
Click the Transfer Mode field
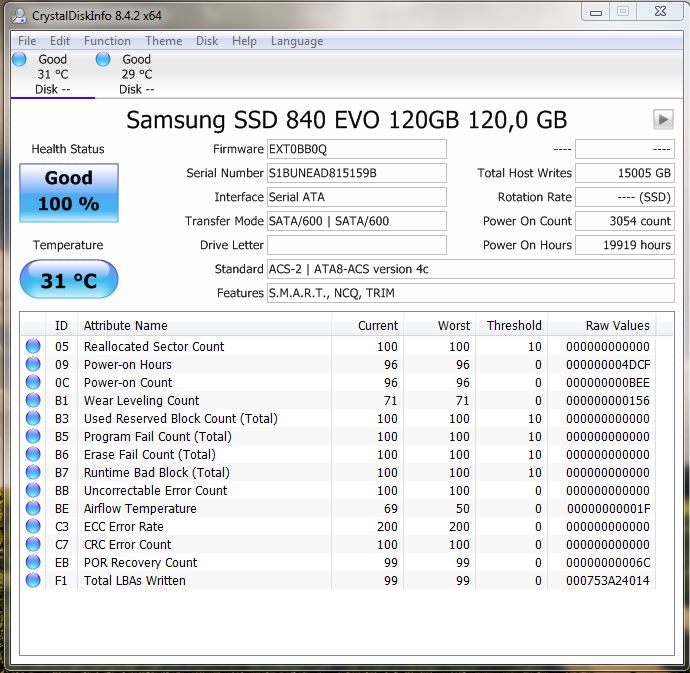(x=357, y=221)
